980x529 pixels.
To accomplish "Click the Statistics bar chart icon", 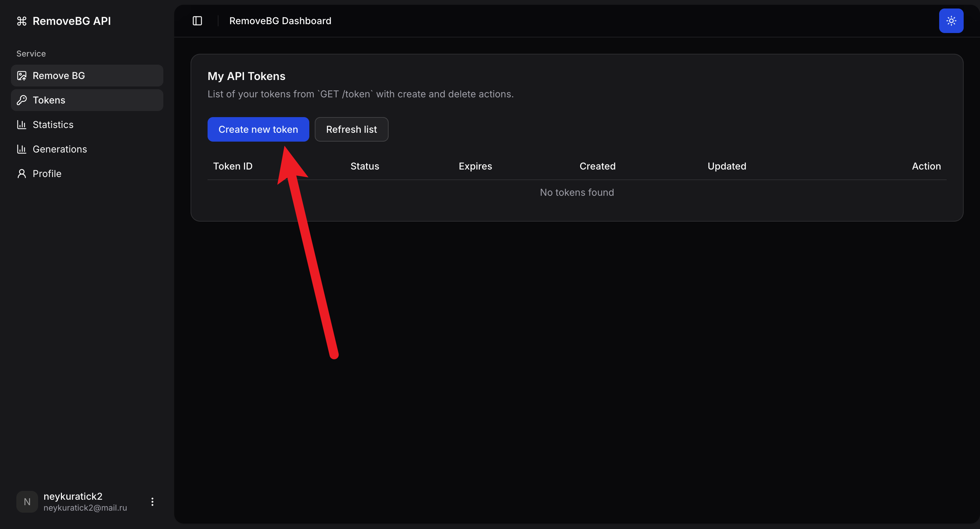I will pos(22,125).
